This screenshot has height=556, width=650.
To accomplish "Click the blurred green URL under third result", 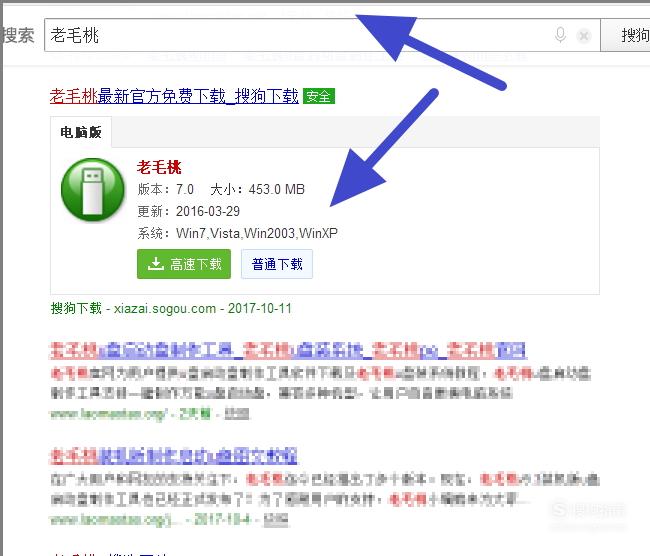I will (x=112, y=519).
